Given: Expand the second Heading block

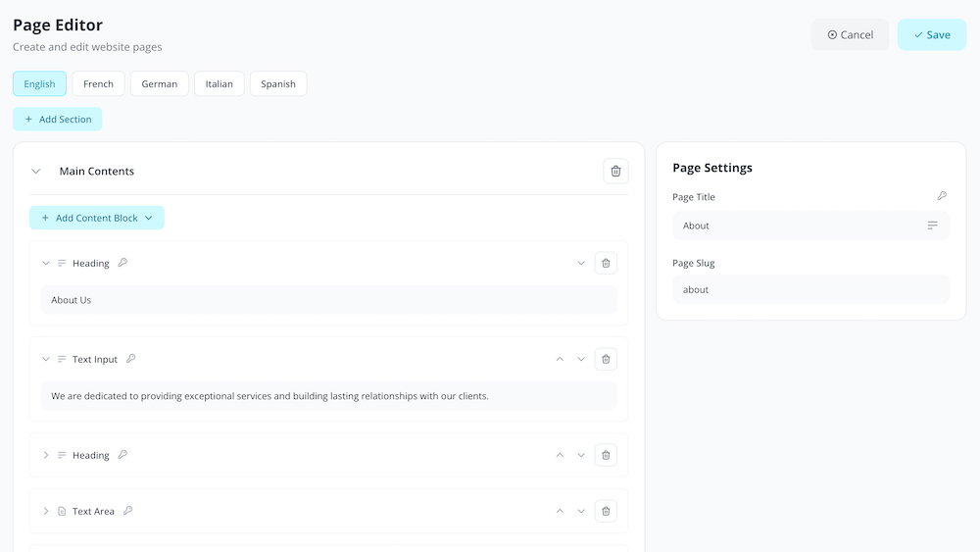Looking at the screenshot, I should coord(46,455).
